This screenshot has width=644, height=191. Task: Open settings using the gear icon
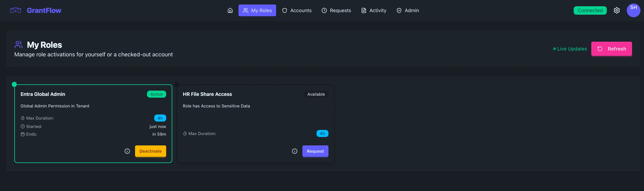point(617,10)
